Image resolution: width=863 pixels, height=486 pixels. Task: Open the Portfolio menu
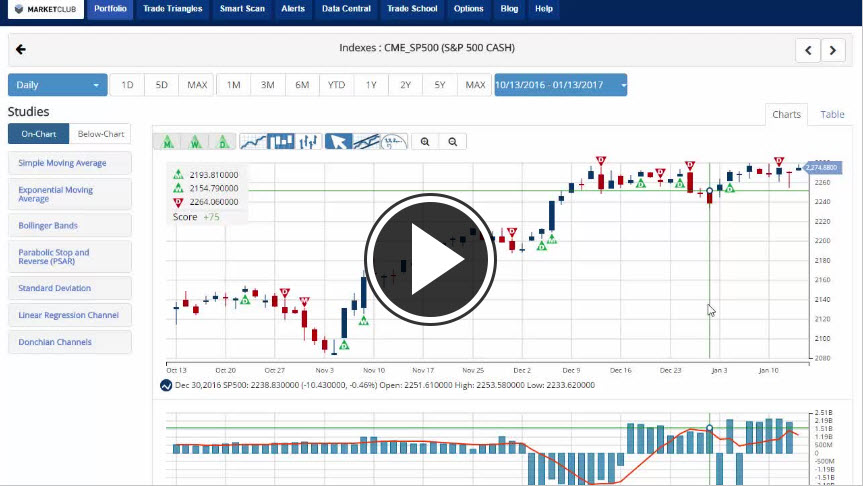110,9
